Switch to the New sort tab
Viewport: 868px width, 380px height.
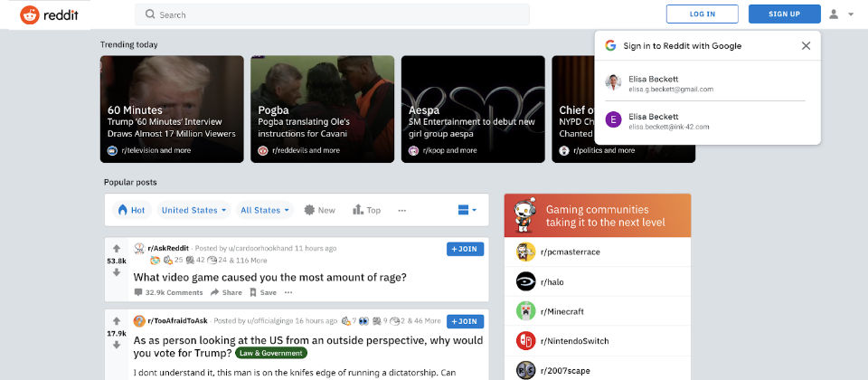point(320,210)
